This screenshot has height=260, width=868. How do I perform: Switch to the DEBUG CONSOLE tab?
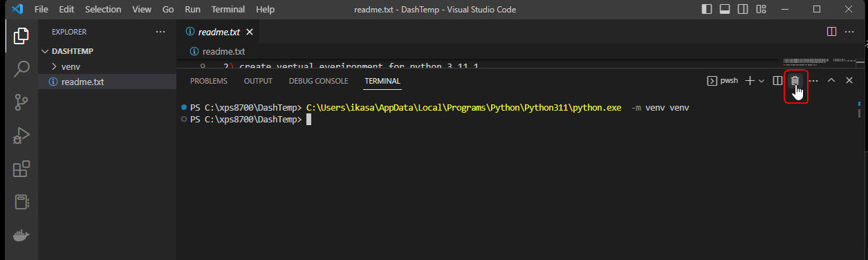coord(318,81)
